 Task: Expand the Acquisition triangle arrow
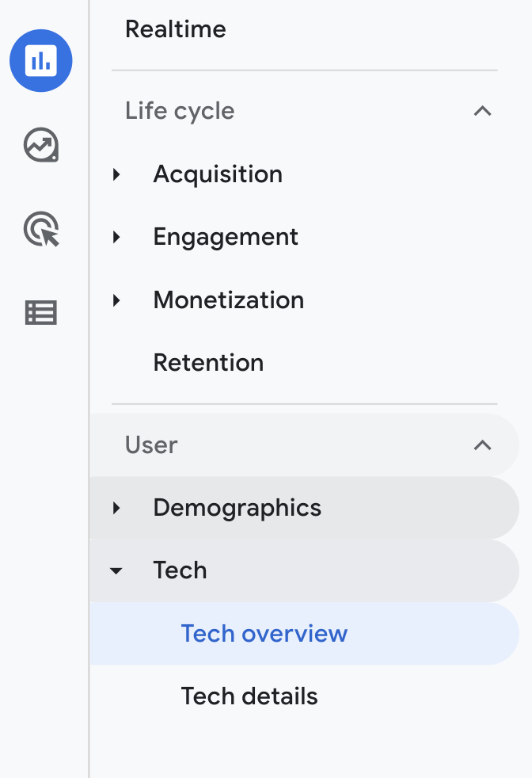point(116,174)
